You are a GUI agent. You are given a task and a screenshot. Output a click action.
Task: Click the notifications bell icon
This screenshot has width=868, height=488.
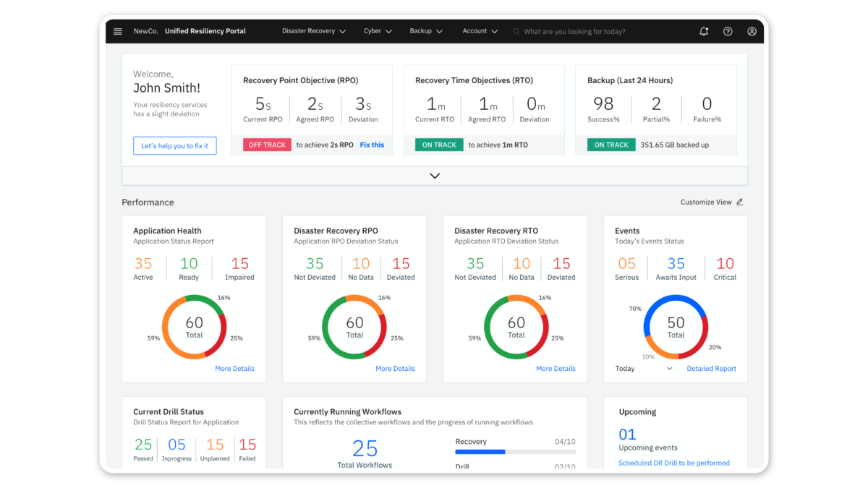(704, 32)
